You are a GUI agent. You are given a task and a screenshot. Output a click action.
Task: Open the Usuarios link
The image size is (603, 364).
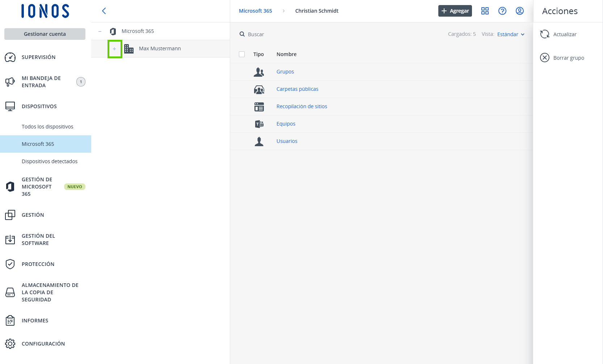pyautogui.click(x=287, y=141)
